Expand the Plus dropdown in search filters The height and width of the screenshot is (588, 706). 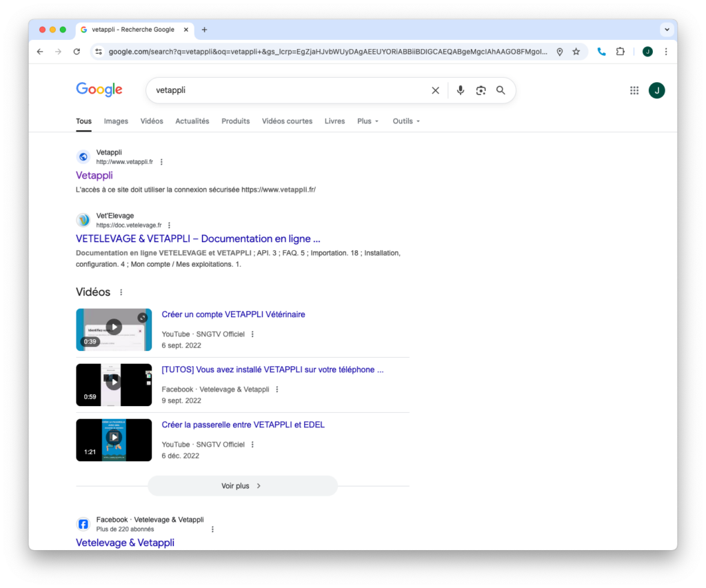[368, 121]
